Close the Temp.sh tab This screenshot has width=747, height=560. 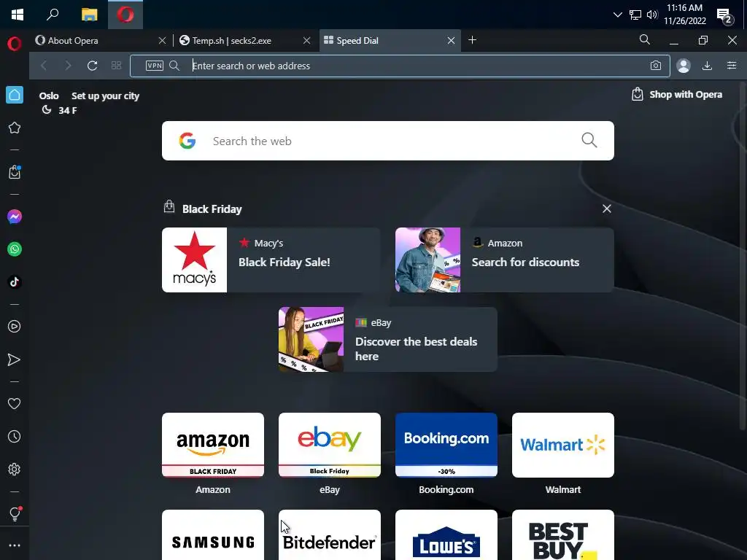point(307,41)
